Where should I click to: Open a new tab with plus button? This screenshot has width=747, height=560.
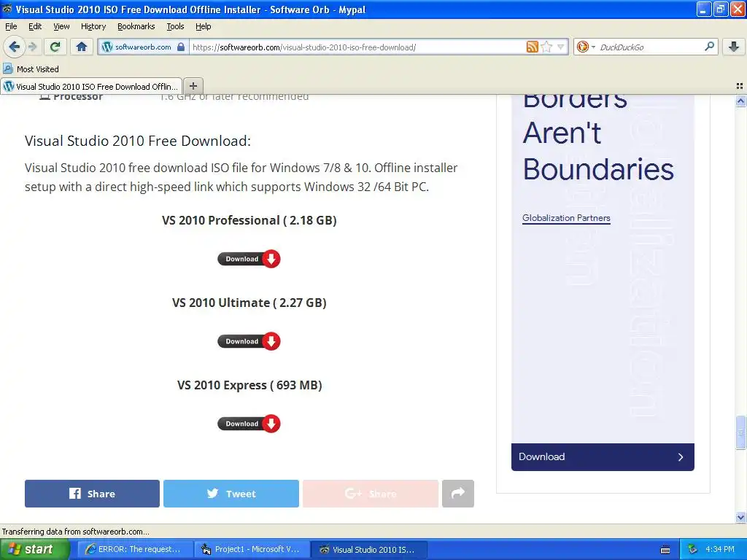point(193,86)
